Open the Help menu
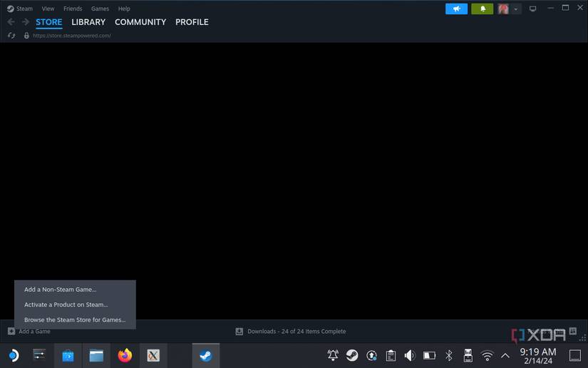The height and width of the screenshot is (368, 588). (124, 9)
